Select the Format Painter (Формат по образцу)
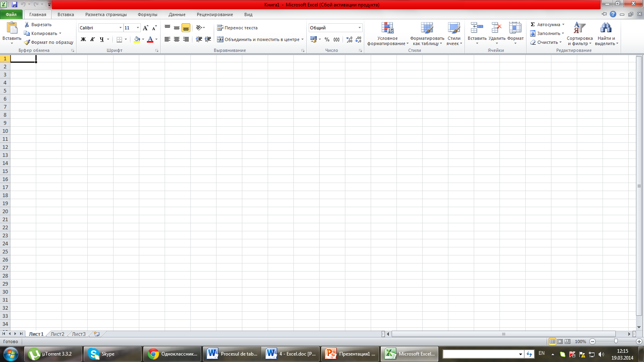This screenshot has height=362, width=644. (x=49, y=42)
